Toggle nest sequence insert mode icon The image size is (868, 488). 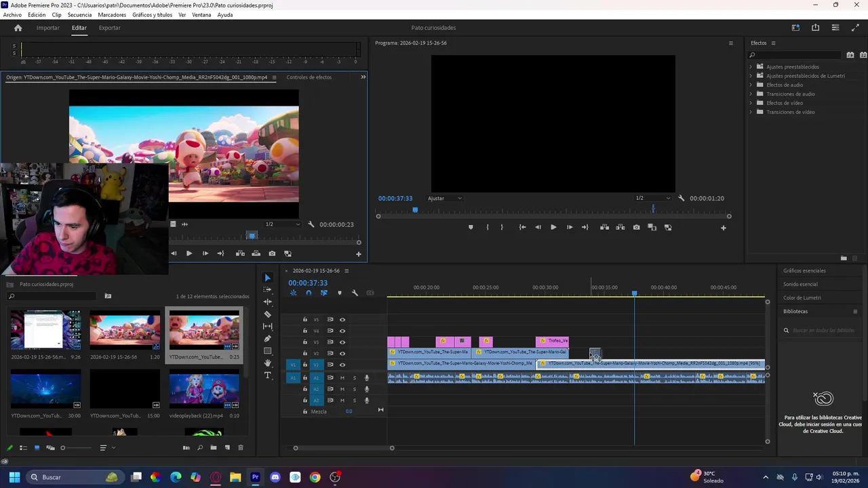pyautogui.click(x=293, y=293)
